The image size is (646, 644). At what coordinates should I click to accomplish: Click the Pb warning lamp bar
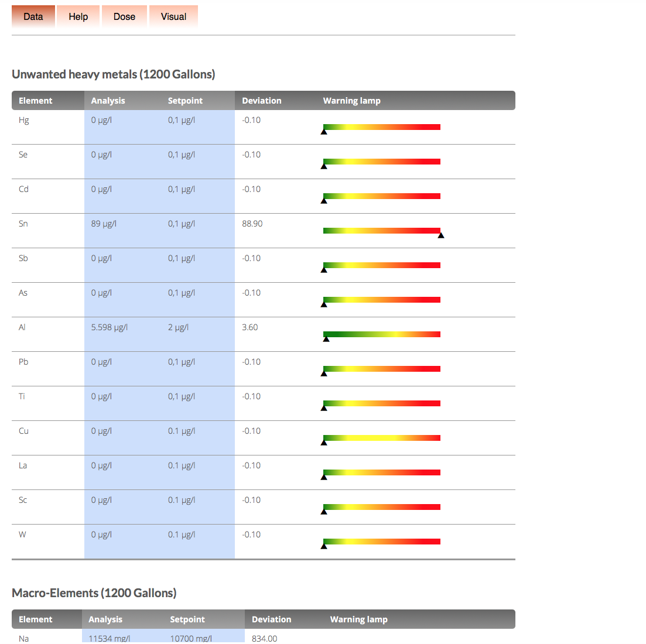point(381,369)
